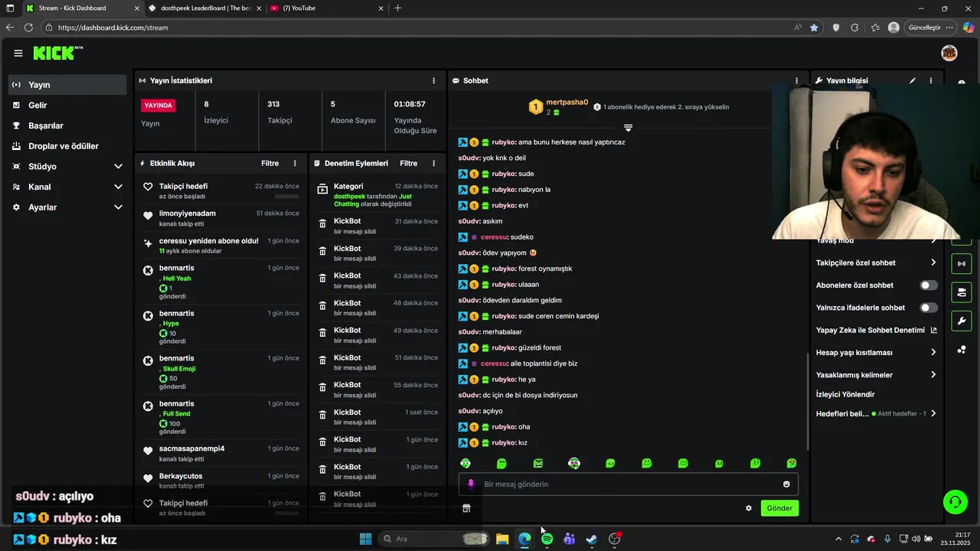Open Hesap yaşı kısıtlaması submenu
The width and height of the screenshot is (980, 551).
(x=877, y=353)
